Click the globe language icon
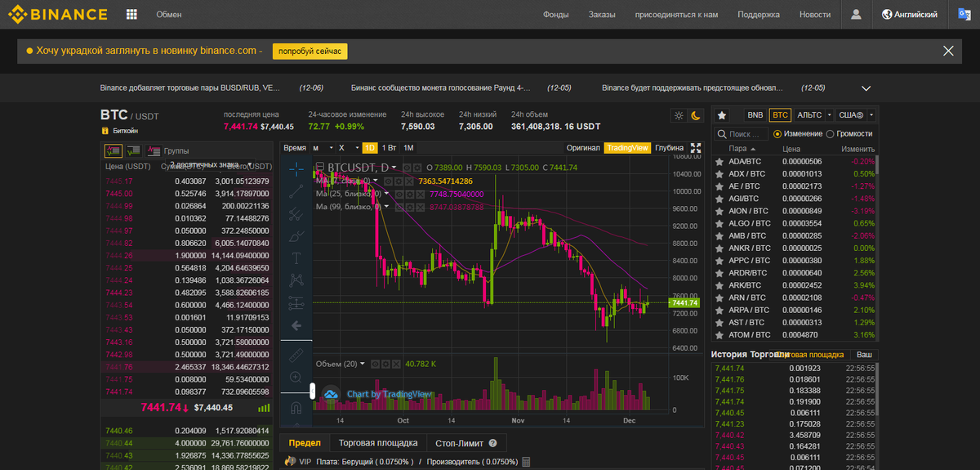This screenshot has width=980, height=470. pos(888,15)
